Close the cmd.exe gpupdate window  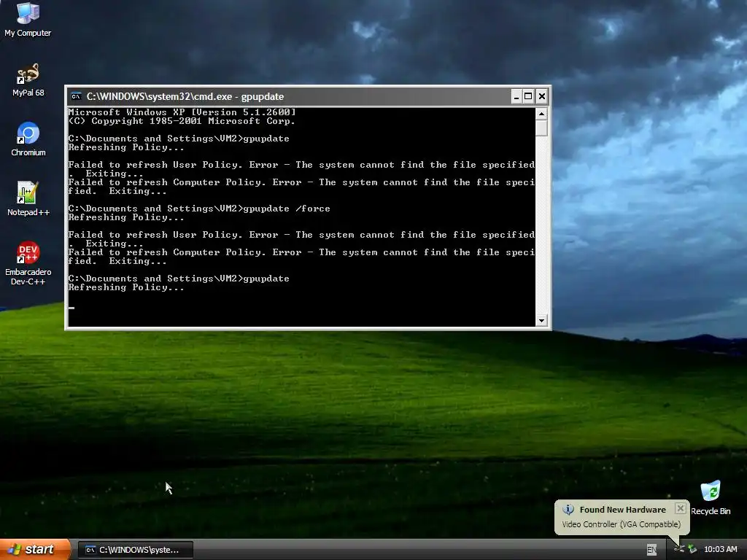tap(542, 97)
